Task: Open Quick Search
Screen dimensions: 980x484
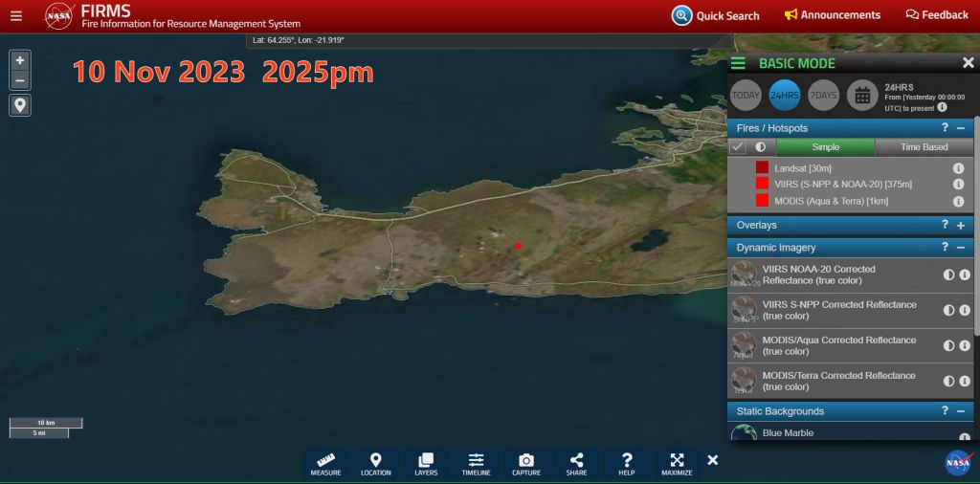Action: click(x=716, y=15)
